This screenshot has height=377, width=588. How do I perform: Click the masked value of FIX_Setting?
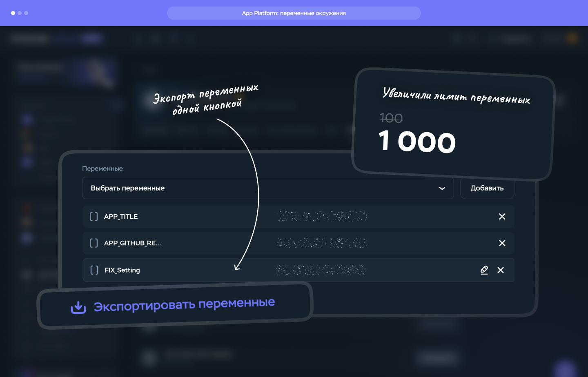[321, 270]
